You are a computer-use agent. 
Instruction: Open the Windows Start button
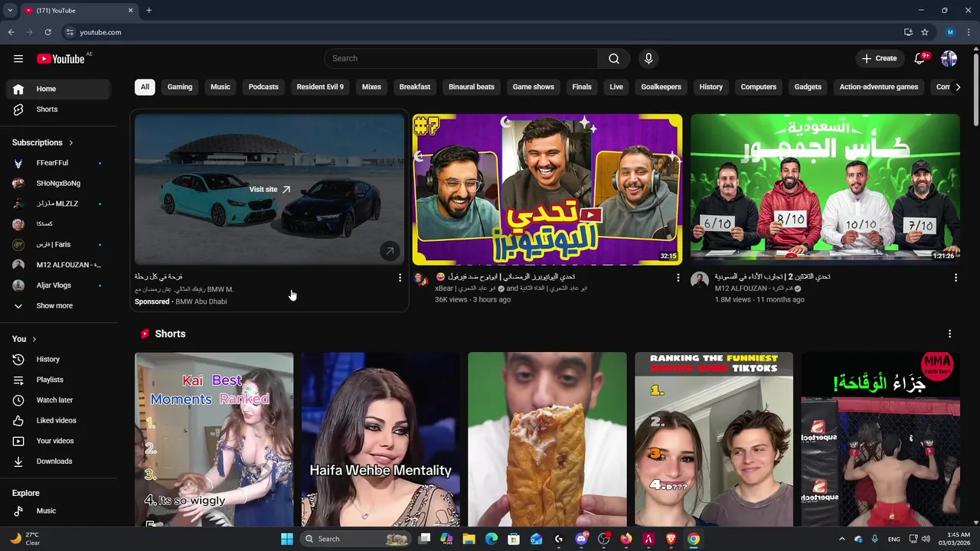tap(287, 539)
